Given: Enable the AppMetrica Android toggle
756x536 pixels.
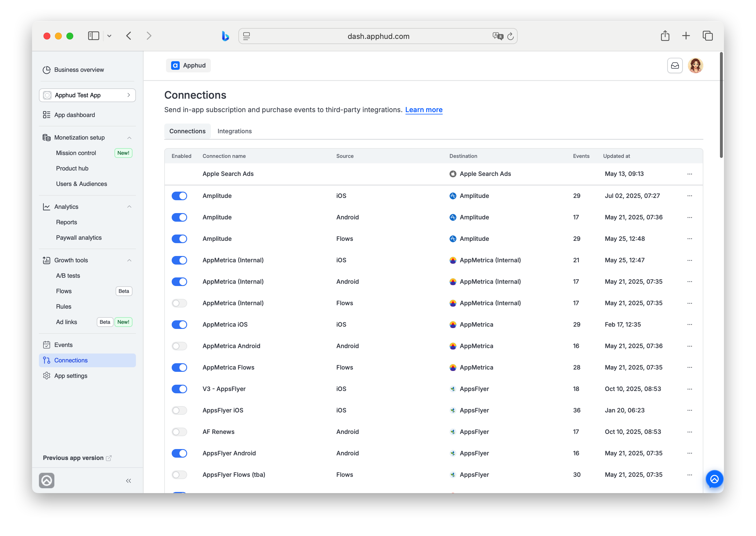Looking at the screenshot, I should coord(179,346).
